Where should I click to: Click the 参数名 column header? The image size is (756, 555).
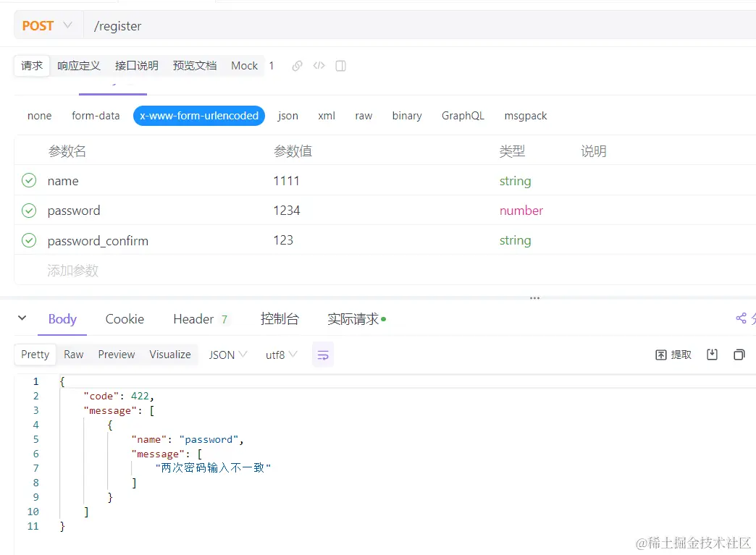click(x=67, y=151)
